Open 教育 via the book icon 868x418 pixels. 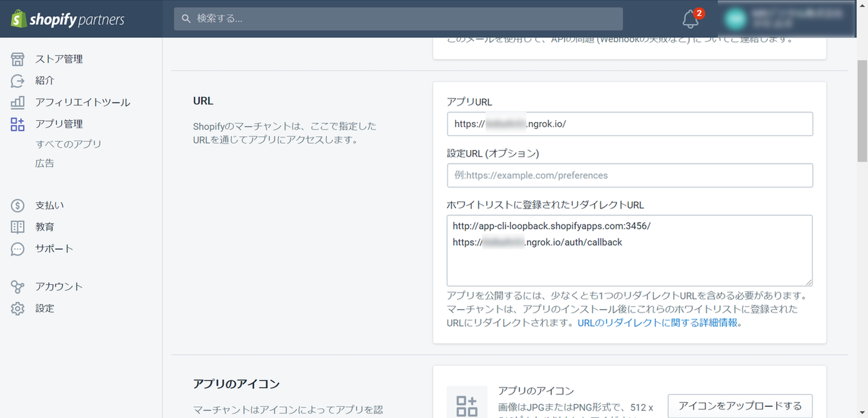[x=17, y=227]
